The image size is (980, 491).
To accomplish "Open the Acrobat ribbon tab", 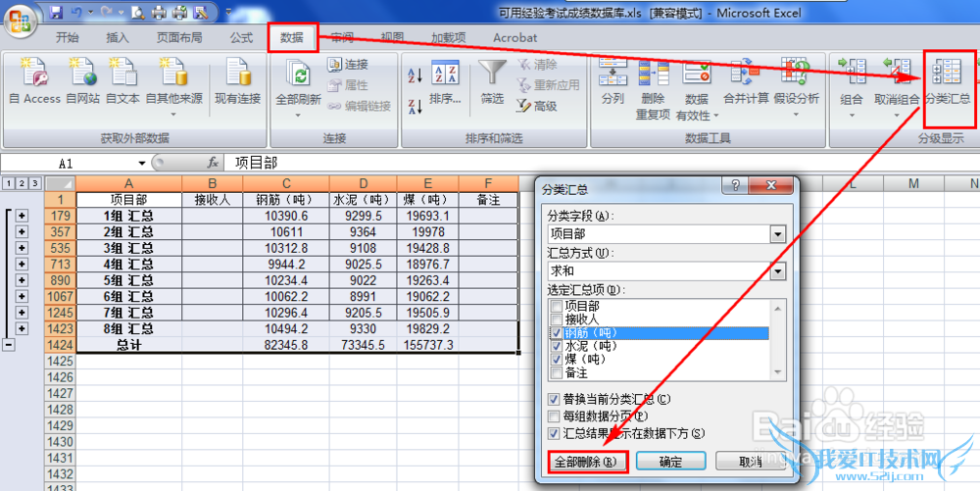I will point(515,38).
